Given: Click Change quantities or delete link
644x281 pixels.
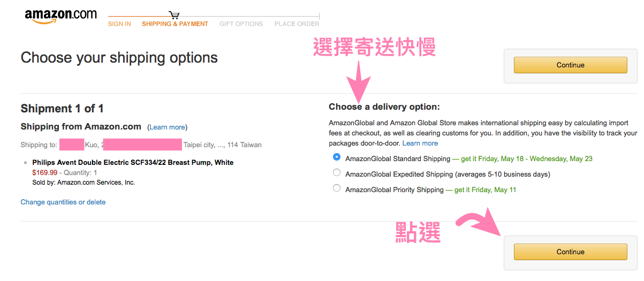Looking at the screenshot, I should pyautogui.click(x=63, y=202).
